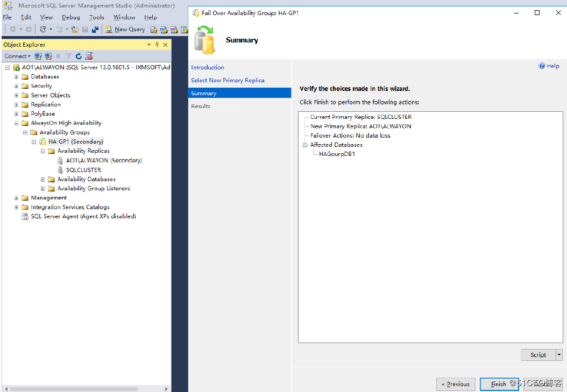Refresh the Object Explorer tree

79,56
